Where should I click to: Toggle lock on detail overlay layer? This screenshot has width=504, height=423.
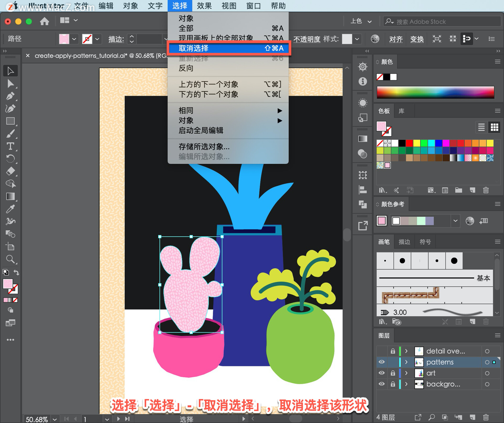pos(393,351)
